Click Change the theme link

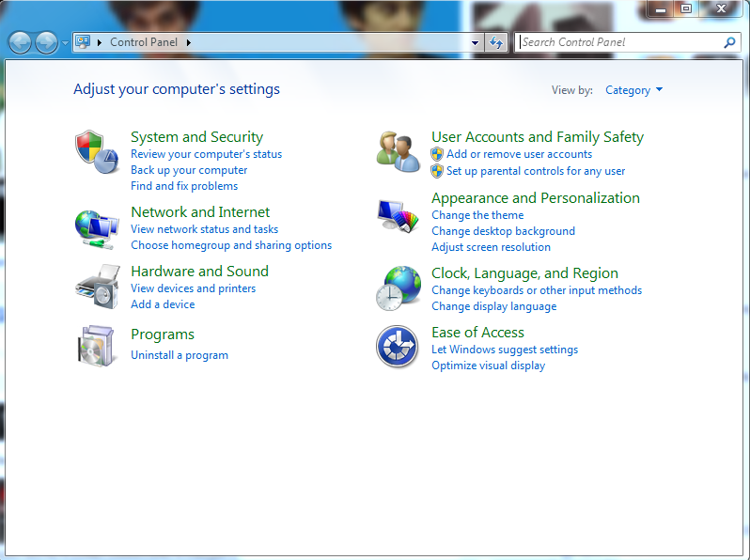tap(477, 215)
